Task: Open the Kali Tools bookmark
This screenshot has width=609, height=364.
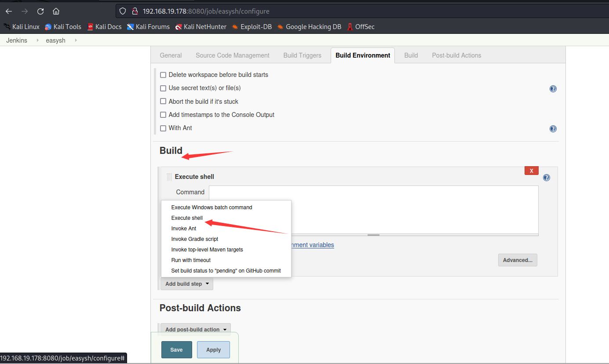Action: point(63,27)
